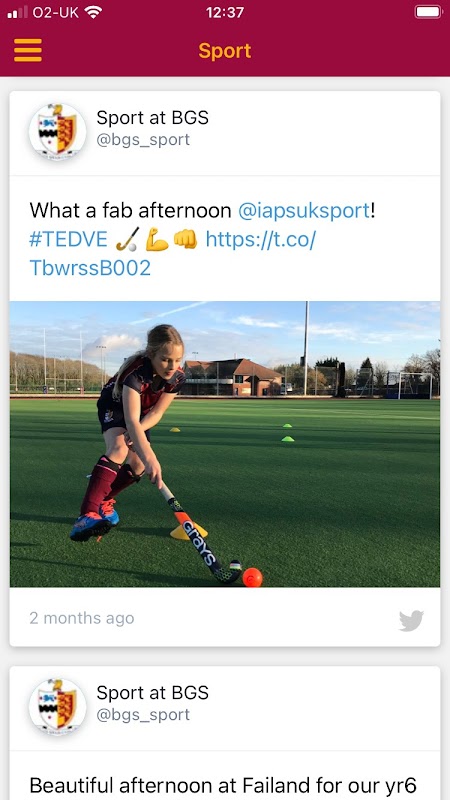Tap the Twitter bird icon on first post
Image resolution: width=450 pixels, height=800 pixels.
pyautogui.click(x=411, y=620)
